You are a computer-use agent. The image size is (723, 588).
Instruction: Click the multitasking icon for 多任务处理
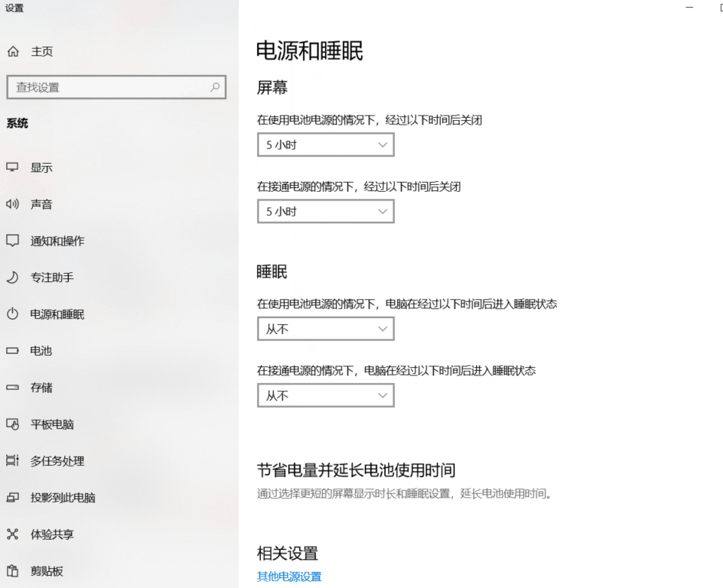(x=12, y=460)
